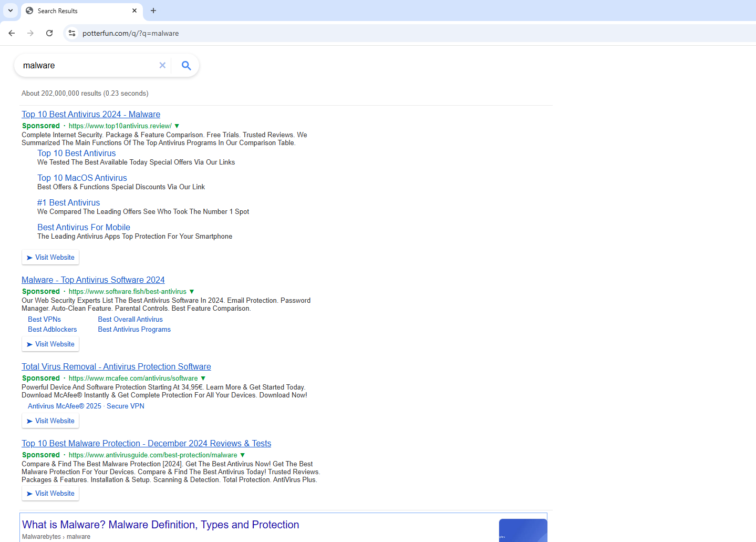Expand antivirusguide.com ad dropdown arrow
Screen dimensions: 756x542
coord(243,455)
